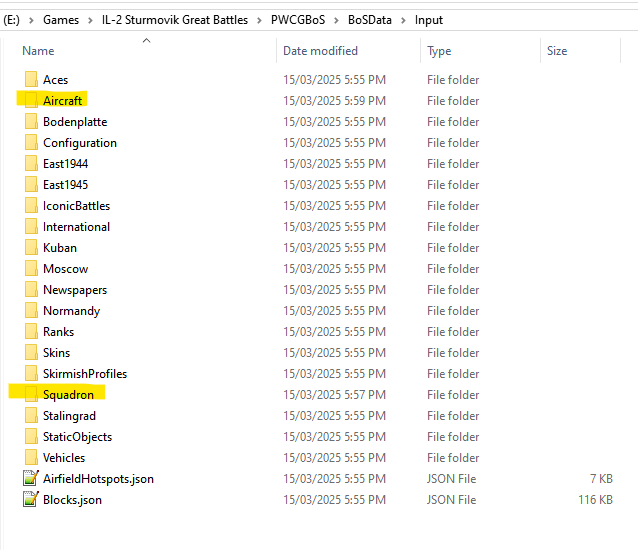638x550 pixels.
Task: Open chevron after IL-2 Sturmovik Great Battles
Action: tap(259, 20)
